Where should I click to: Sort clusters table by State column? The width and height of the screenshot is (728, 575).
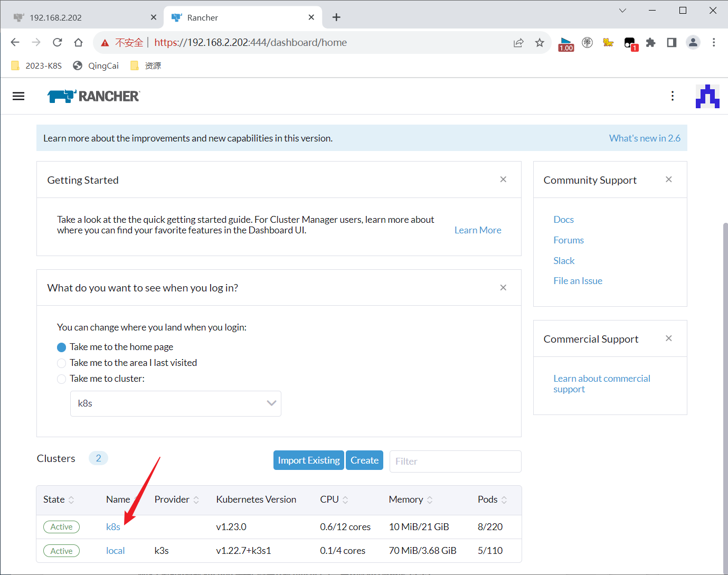tap(59, 499)
